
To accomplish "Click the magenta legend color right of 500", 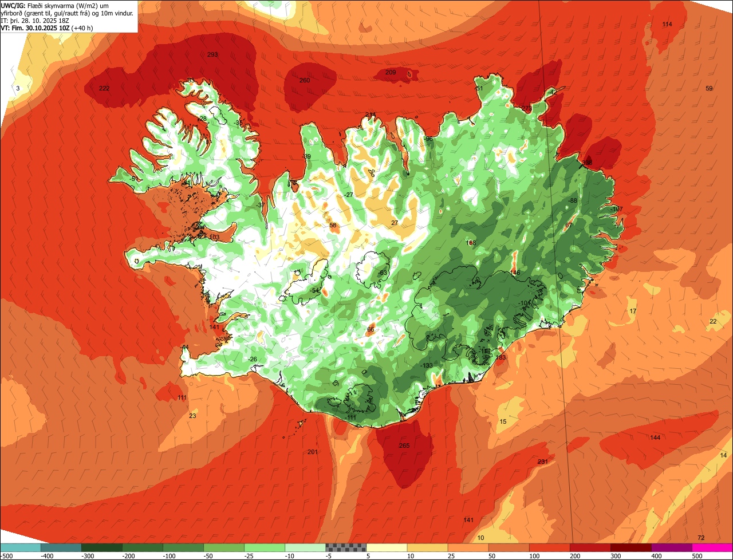I will pos(712,547).
